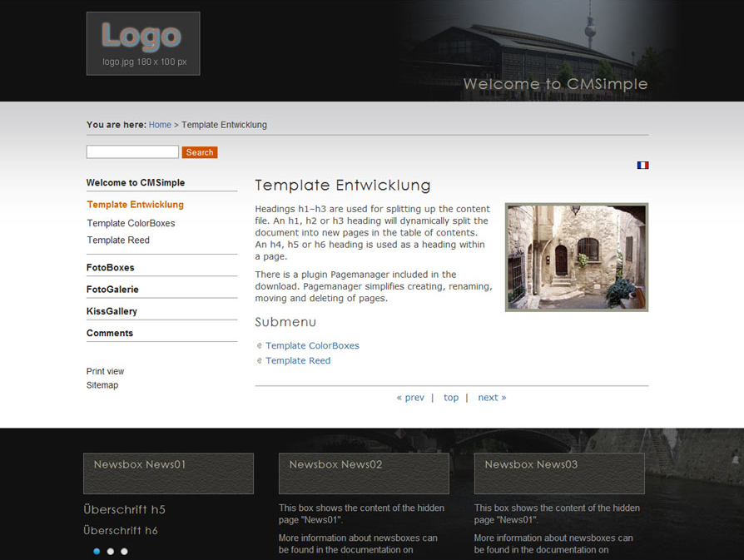Select the third slider pagination dot
Screen dimensions: 744x560
(x=125, y=551)
